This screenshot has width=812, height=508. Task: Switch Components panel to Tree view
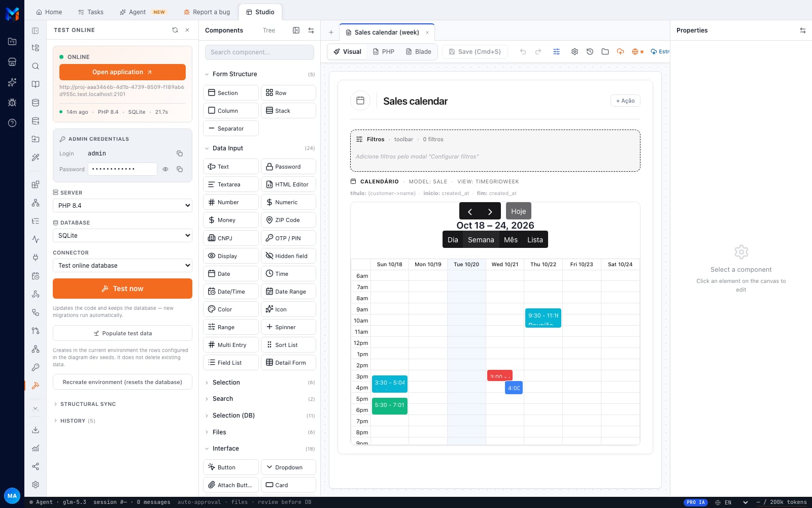click(x=269, y=30)
